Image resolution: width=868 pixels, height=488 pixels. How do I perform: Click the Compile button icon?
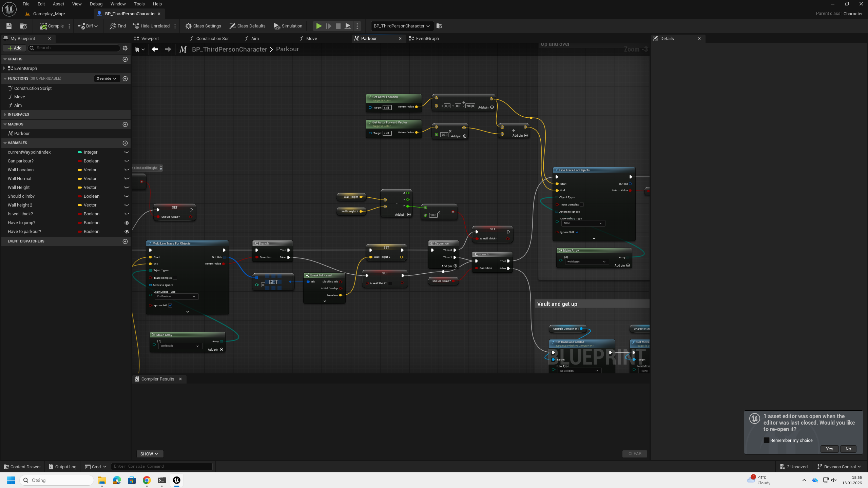click(43, 26)
